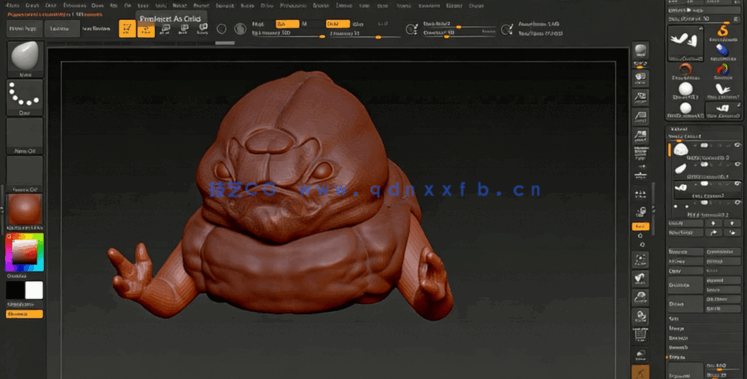Click the orange button under the color swatches
Image resolution: width=747 pixels, height=379 pixels.
tap(24, 314)
